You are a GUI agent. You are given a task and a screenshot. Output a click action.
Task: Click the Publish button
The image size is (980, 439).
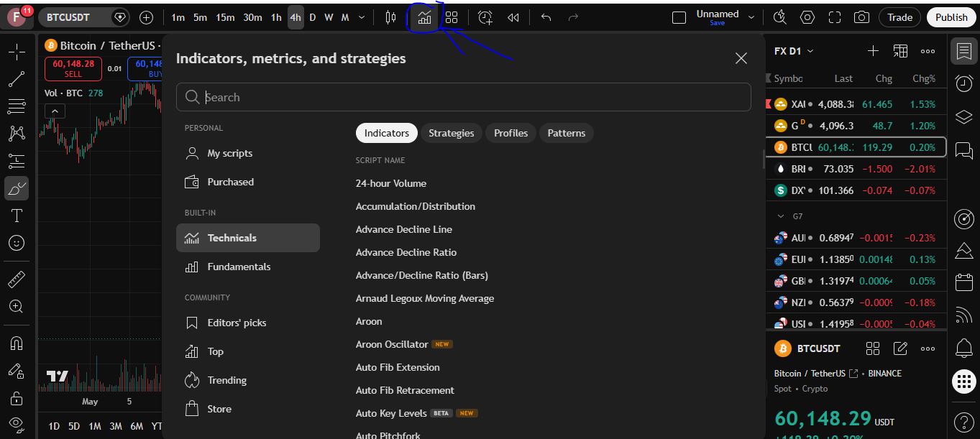click(x=951, y=17)
